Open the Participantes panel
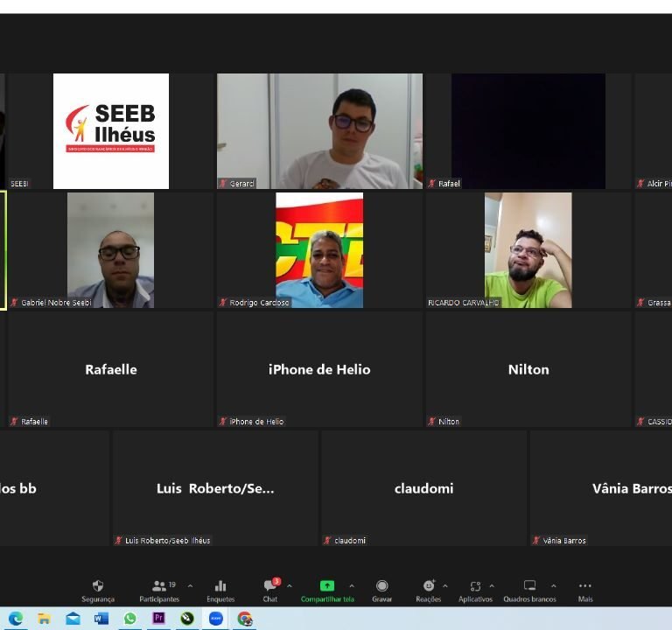Viewport: 672px width, 630px height. click(159, 590)
